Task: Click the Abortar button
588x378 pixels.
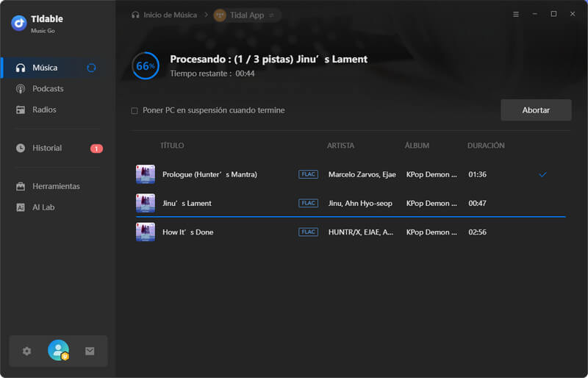Action: 536,110
